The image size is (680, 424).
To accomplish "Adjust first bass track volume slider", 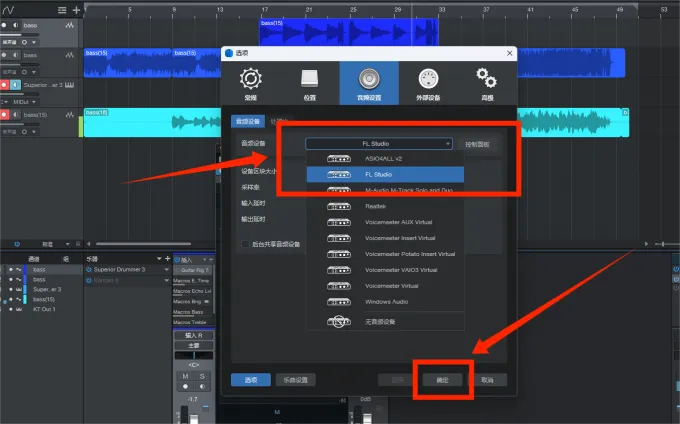I will pos(20,35).
